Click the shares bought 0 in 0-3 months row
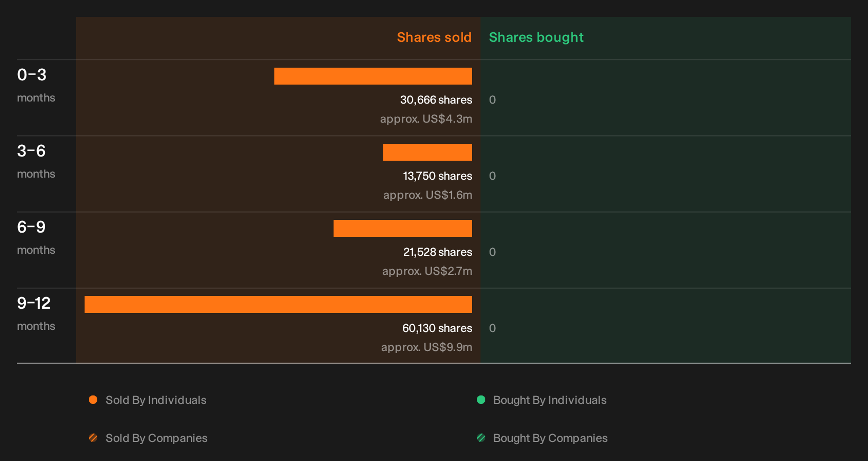The height and width of the screenshot is (461, 868). [492, 100]
